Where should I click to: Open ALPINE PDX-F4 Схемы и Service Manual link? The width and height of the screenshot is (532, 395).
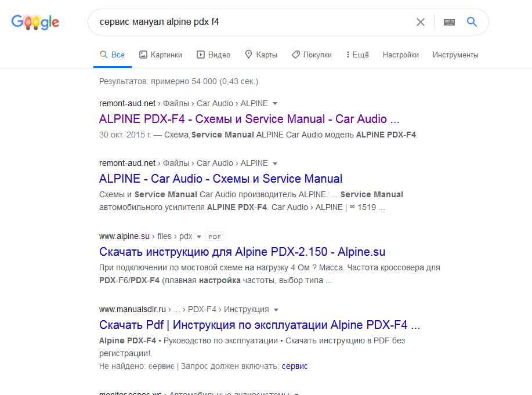pyautogui.click(x=249, y=119)
